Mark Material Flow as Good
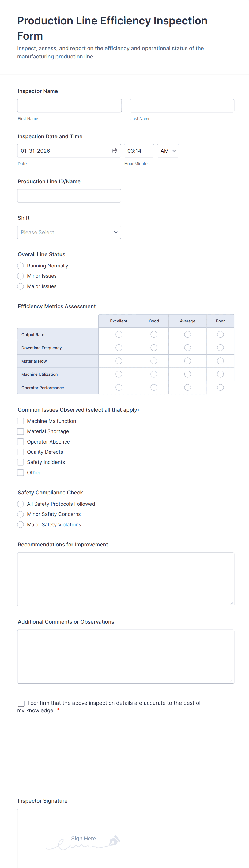The width and height of the screenshot is (249, 868). [154, 361]
